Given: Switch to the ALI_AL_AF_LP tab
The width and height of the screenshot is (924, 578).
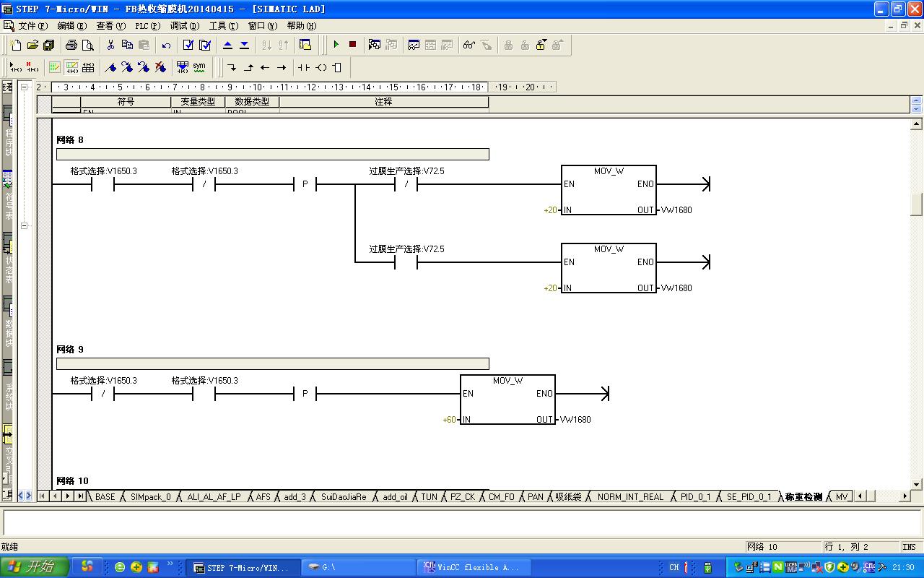Looking at the screenshot, I should pos(214,497).
